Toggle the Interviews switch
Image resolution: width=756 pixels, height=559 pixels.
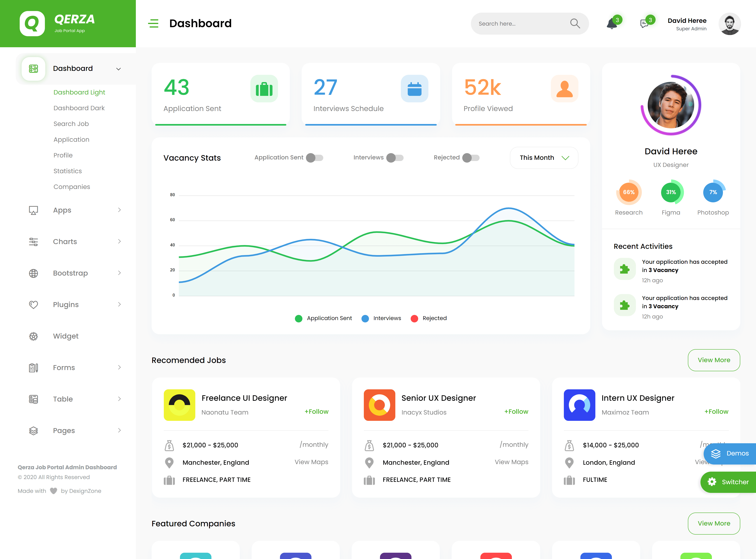coord(395,158)
